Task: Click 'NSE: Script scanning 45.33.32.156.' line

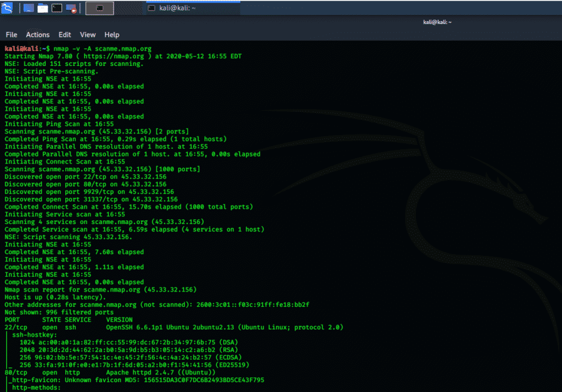Action: pyautogui.click(x=68, y=237)
